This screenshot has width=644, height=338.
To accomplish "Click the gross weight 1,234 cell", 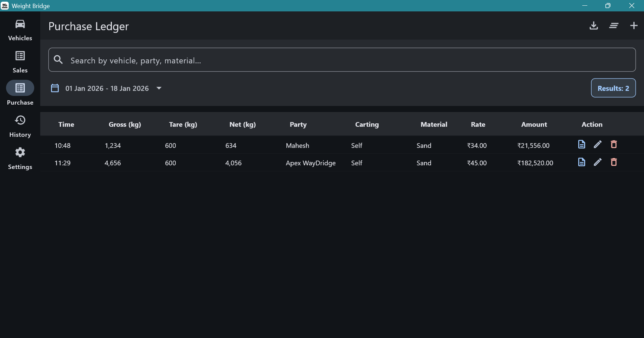I will (113, 146).
